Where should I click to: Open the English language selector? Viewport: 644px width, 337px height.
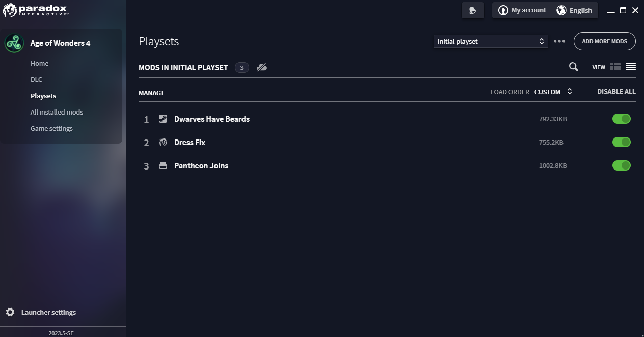(574, 10)
